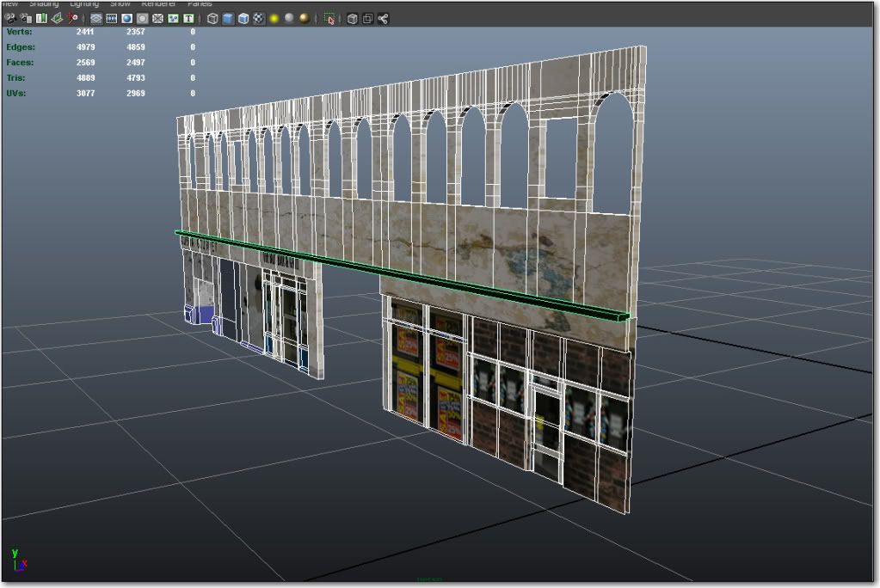Click the Image Plane icon
The width and height of the screenshot is (880, 588).
click(57, 18)
